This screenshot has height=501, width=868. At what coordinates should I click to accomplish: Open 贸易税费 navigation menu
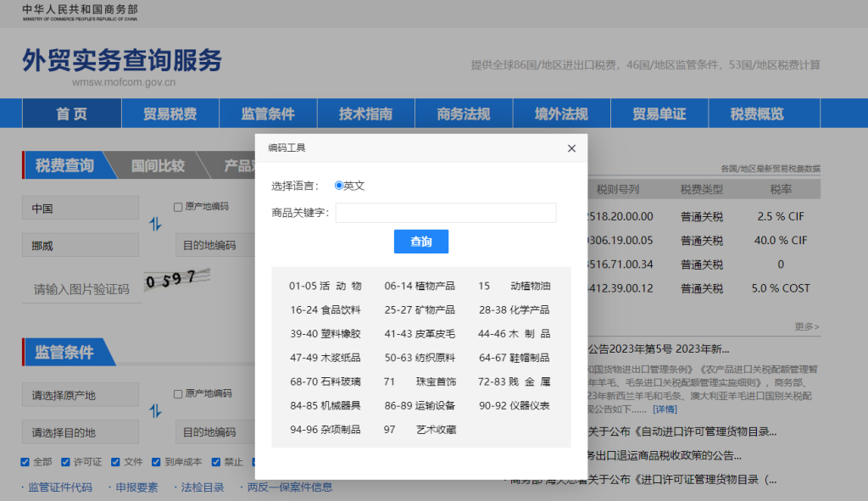pos(170,114)
